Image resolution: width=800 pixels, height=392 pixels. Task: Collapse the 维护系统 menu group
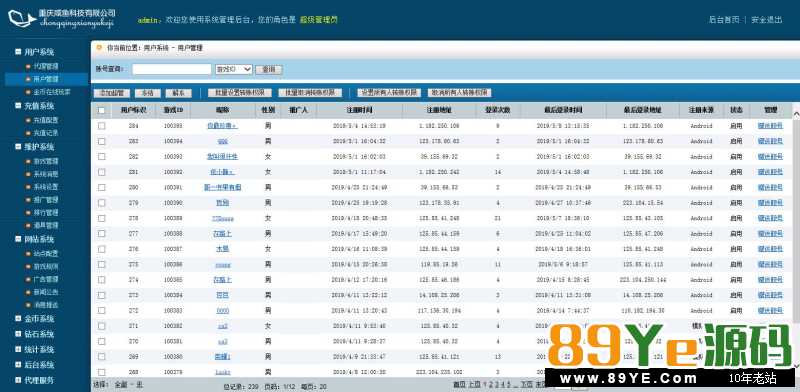(x=18, y=146)
